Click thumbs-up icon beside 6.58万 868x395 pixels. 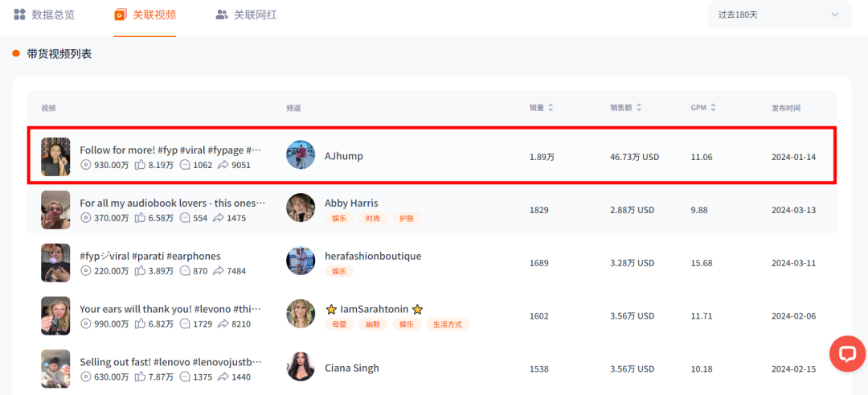[x=140, y=218]
